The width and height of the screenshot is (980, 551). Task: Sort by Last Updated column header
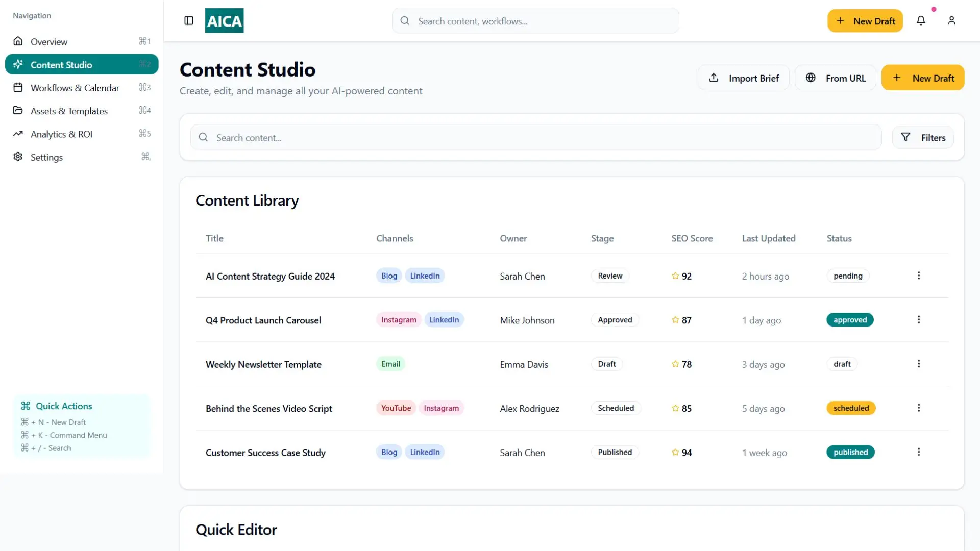point(769,238)
